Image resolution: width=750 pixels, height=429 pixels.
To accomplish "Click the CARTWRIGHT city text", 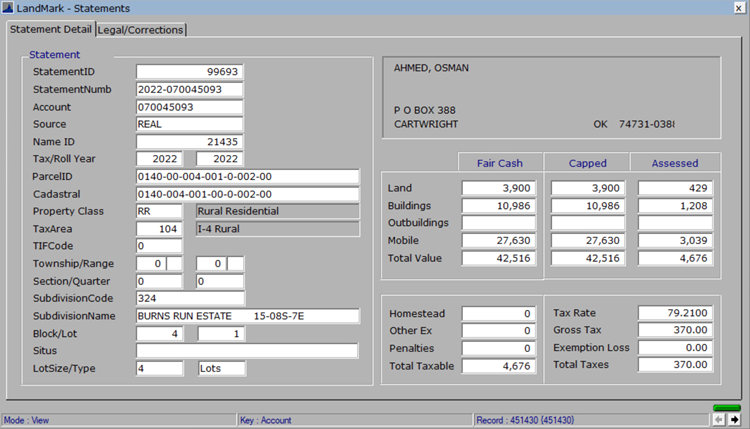I will point(426,124).
